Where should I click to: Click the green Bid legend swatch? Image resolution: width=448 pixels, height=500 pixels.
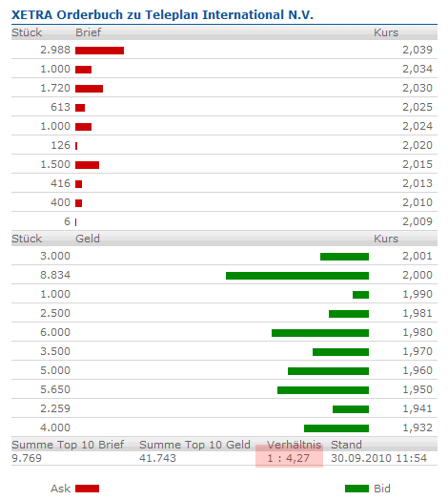pos(356,489)
